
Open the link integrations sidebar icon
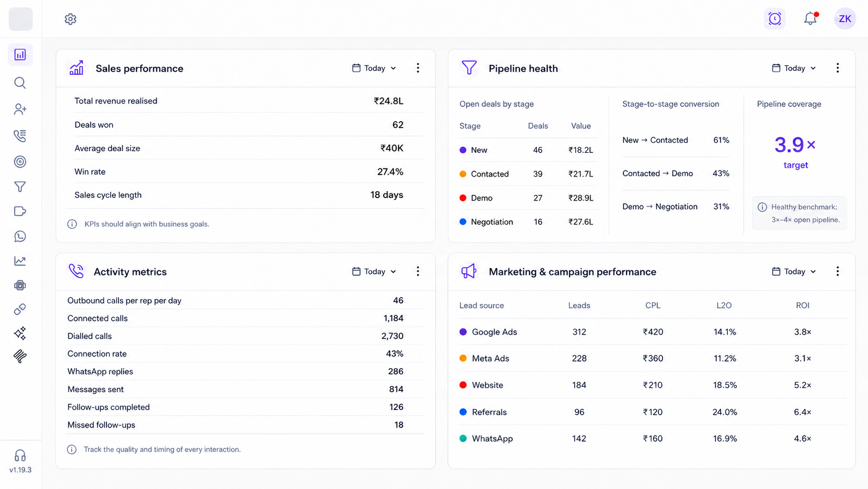point(20,309)
